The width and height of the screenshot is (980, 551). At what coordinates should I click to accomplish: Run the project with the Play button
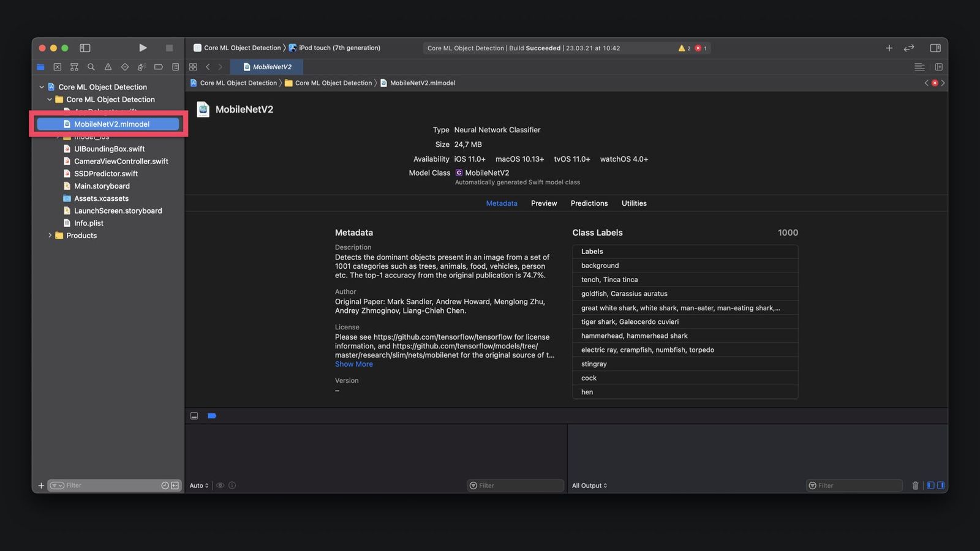click(143, 48)
